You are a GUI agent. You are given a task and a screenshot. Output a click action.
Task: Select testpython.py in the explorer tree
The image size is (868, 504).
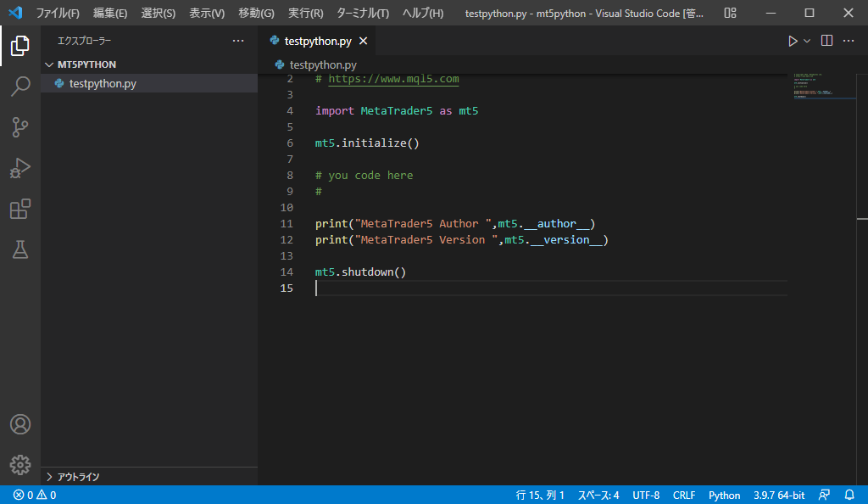pyautogui.click(x=149, y=84)
